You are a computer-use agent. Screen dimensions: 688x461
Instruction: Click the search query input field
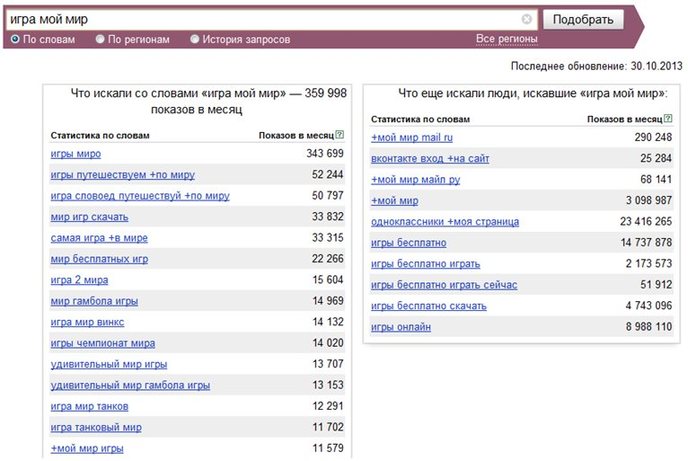[265, 19]
